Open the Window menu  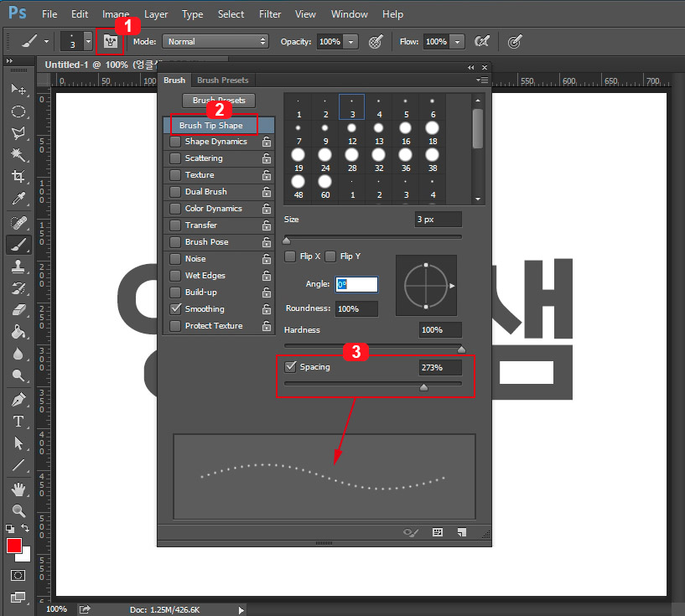350,14
